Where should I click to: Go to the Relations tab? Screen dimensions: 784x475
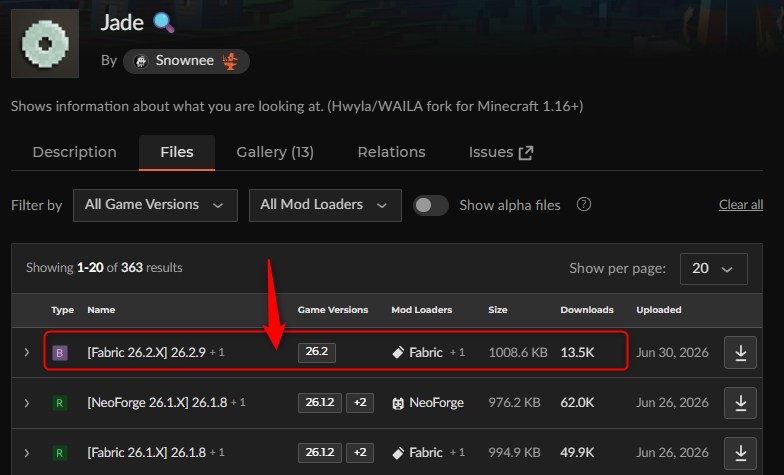click(392, 152)
